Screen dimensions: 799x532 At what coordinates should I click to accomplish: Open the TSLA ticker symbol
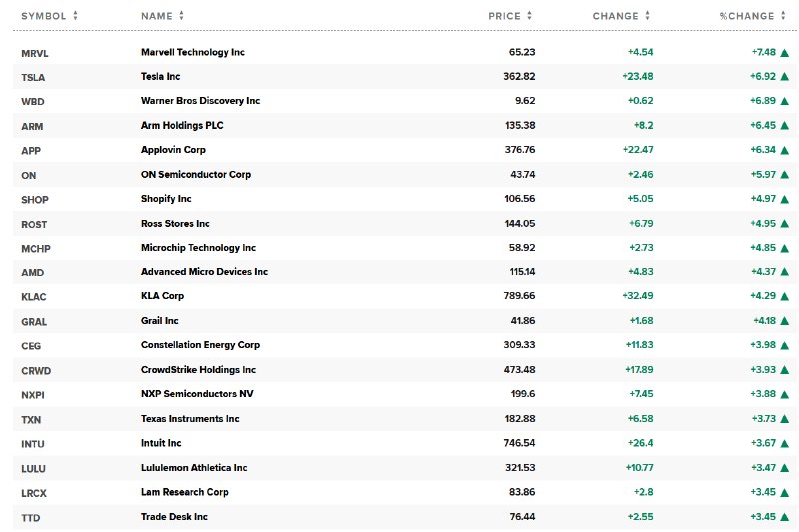pyautogui.click(x=33, y=78)
